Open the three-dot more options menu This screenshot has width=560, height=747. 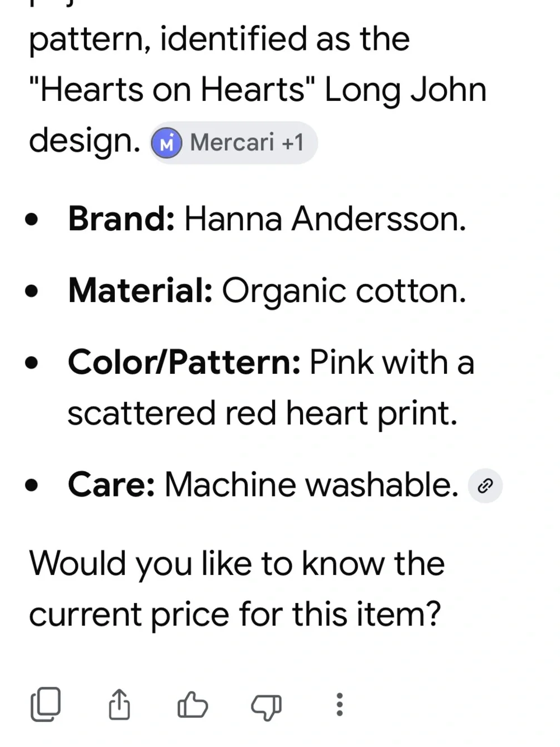[x=339, y=704]
